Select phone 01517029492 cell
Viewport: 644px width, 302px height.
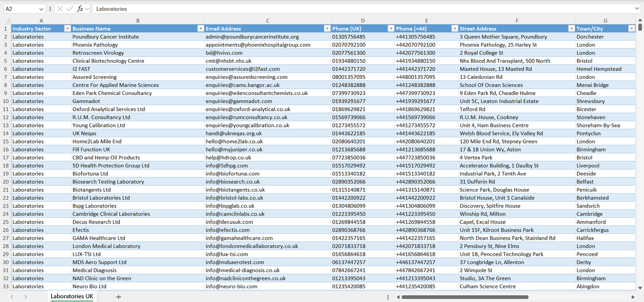coord(362,166)
